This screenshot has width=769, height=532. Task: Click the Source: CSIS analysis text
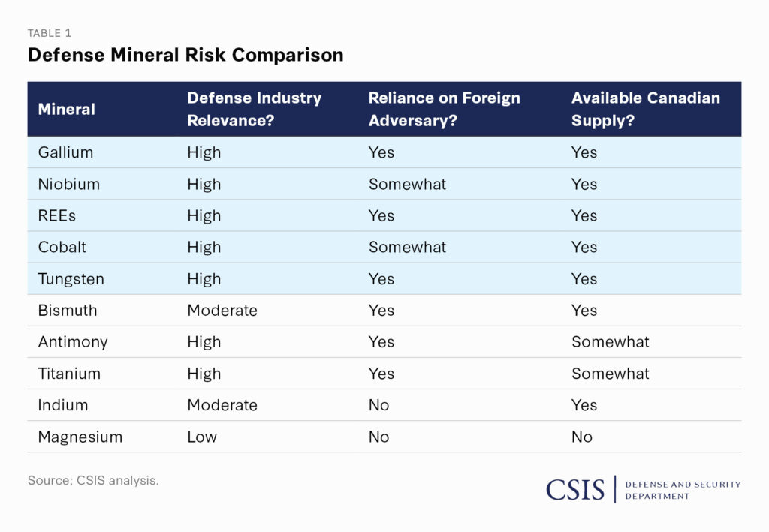coord(93,480)
